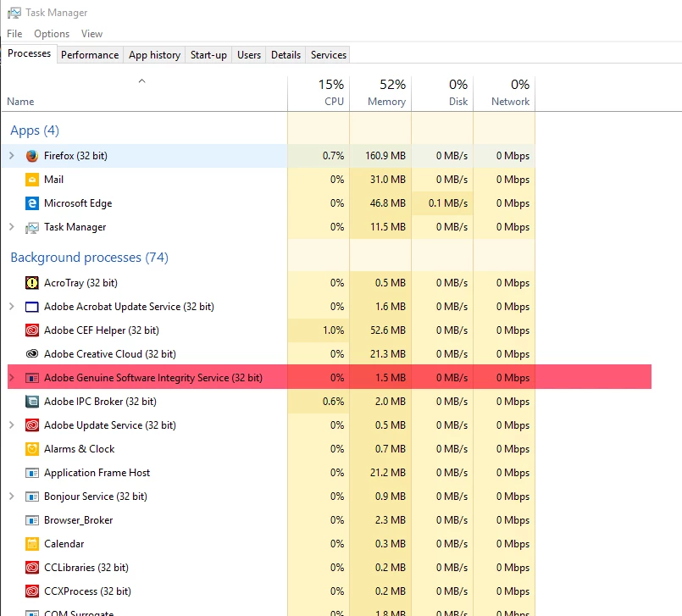
Task: Click the Firefox process icon
Action: click(31, 156)
